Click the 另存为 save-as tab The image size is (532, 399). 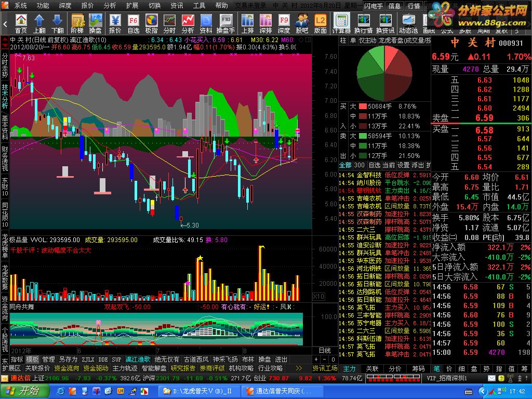coord(68,359)
